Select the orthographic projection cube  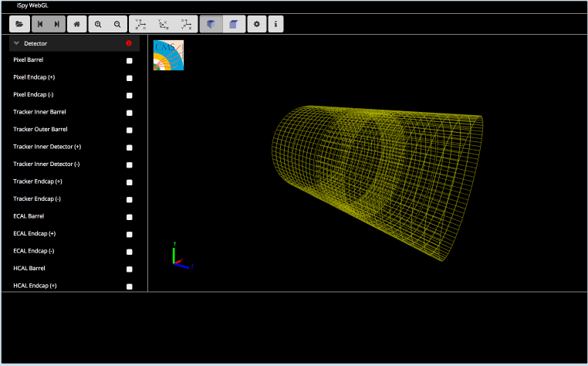click(x=234, y=24)
